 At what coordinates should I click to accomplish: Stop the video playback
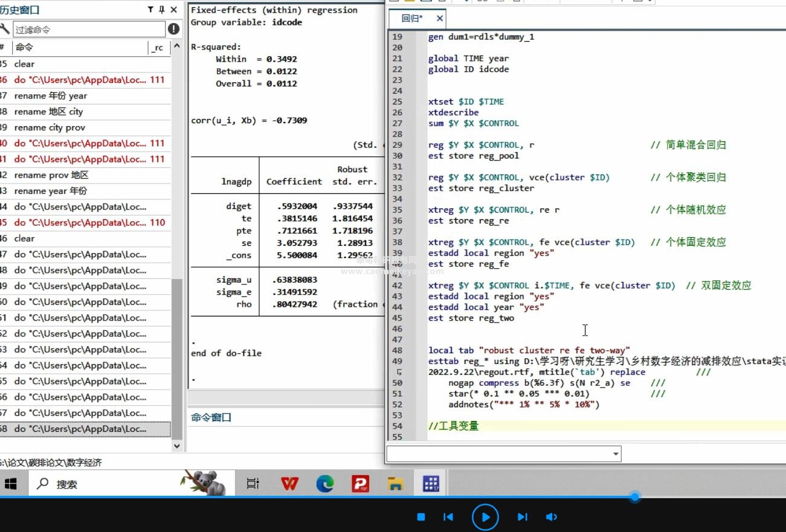coord(422,517)
